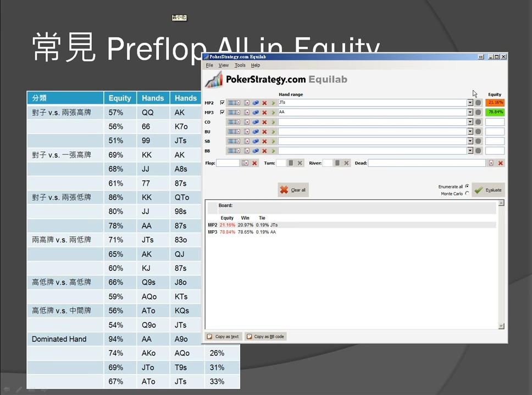Expand the BB hand range dropdown

[470, 151]
